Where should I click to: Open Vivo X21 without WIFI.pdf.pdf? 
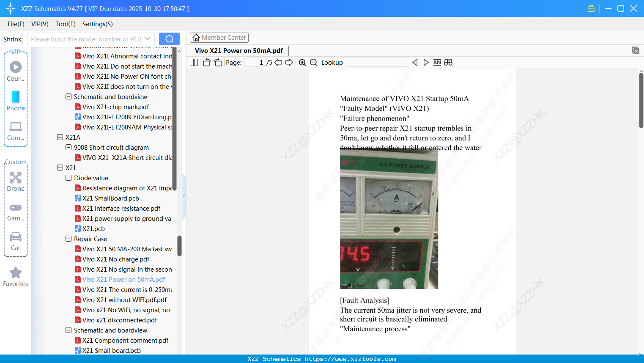[x=121, y=300]
